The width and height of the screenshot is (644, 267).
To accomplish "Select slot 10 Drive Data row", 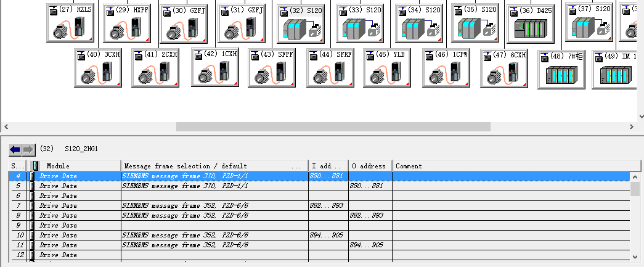I will [x=320, y=236].
